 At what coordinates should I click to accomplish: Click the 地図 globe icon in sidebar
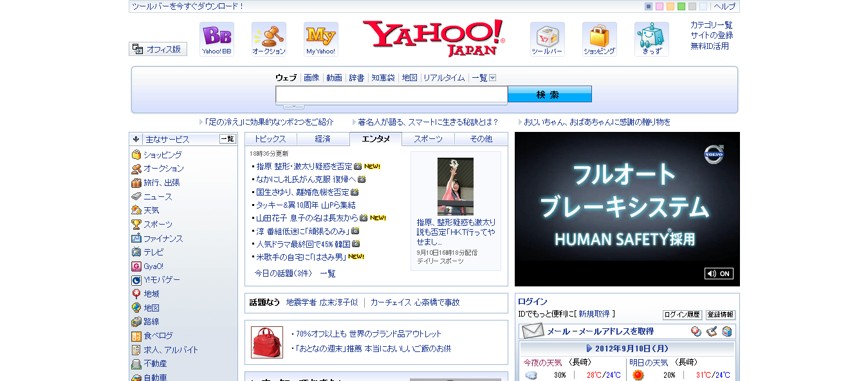(x=136, y=308)
